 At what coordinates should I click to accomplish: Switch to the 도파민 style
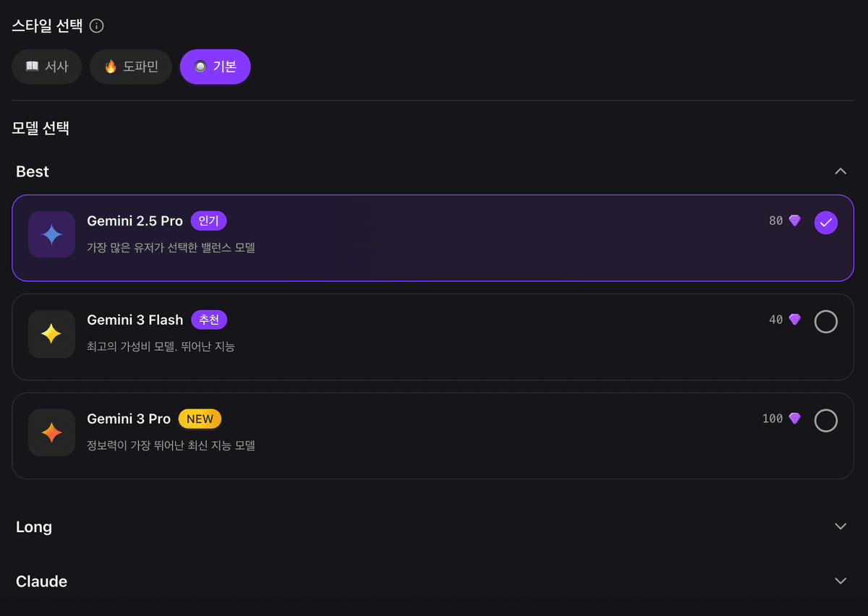pos(131,67)
